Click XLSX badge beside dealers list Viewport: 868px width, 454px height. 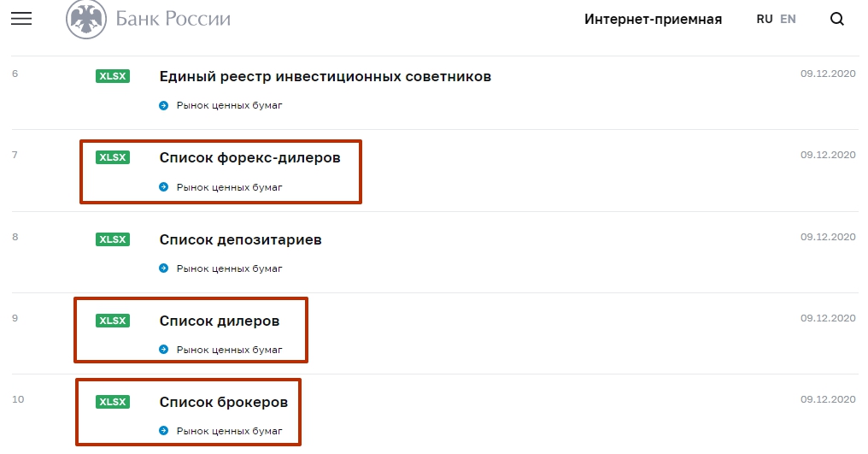[x=112, y=321]
